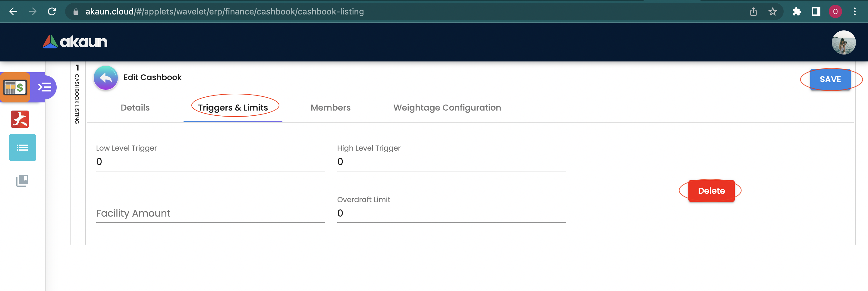Click the red Delete button

click(711, 191)
